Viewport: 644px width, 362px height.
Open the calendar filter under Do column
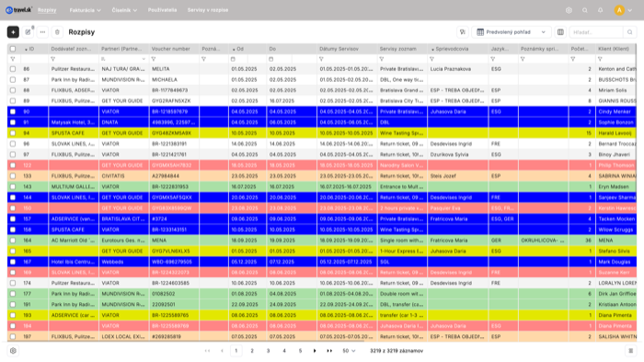pos(271,59)
